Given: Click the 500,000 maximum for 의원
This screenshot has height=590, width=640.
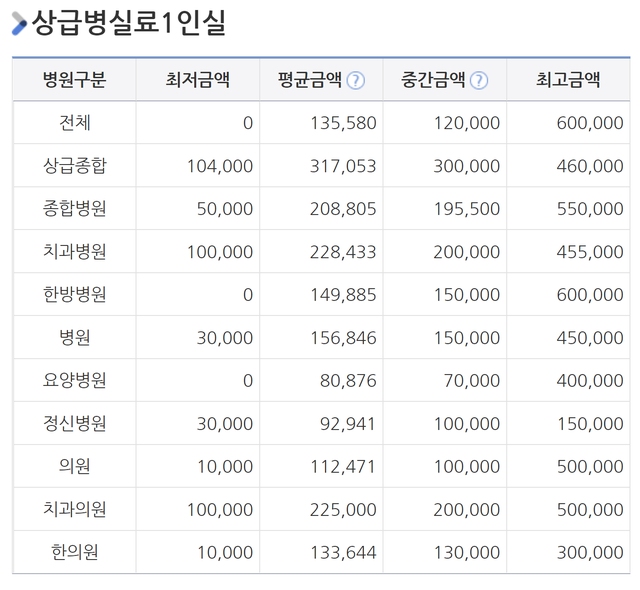Looking at the screenshot, I should click(590, 467).
